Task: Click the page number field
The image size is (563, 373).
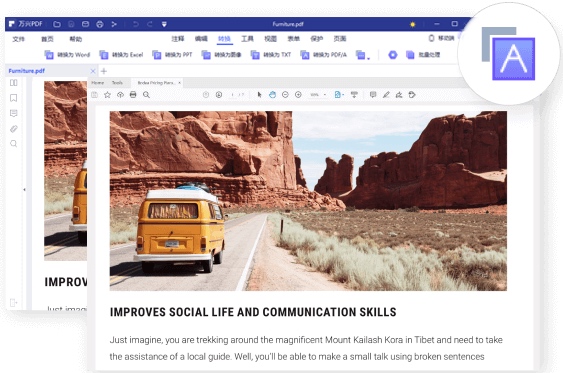Action: pyautogui.click(x=233, y=95)
